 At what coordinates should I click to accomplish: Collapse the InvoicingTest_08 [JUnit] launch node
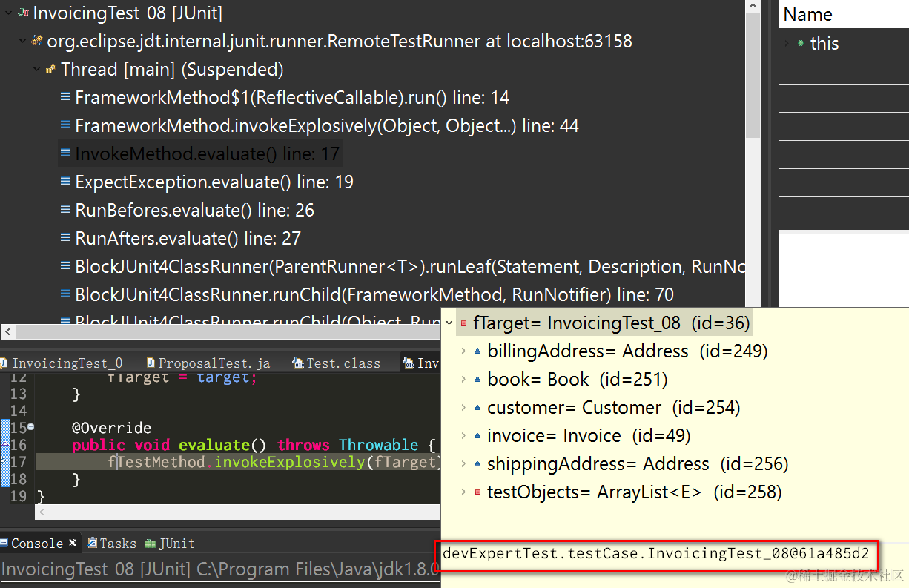[x=7, y=13]
